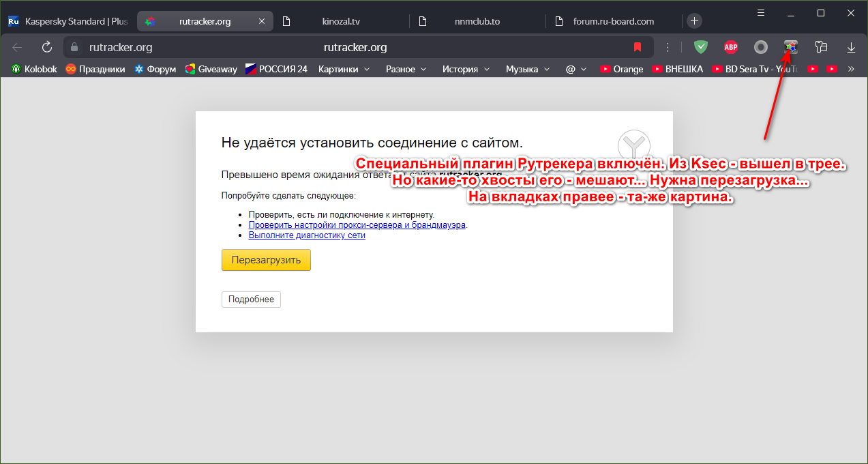This screenshot has width=868, height=464.
Task: Open the Giveaway bookmark
Action: click(211, 69)
